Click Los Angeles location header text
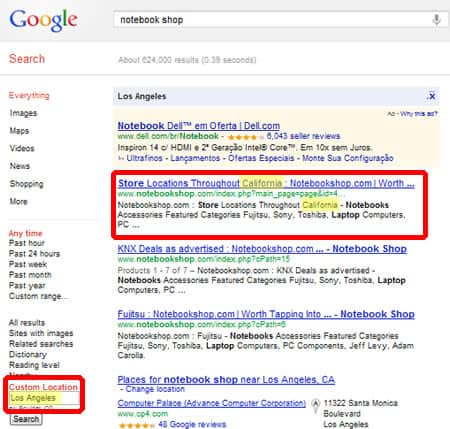Viewport: 450px width, 429px height. click(x=142, y=96)
